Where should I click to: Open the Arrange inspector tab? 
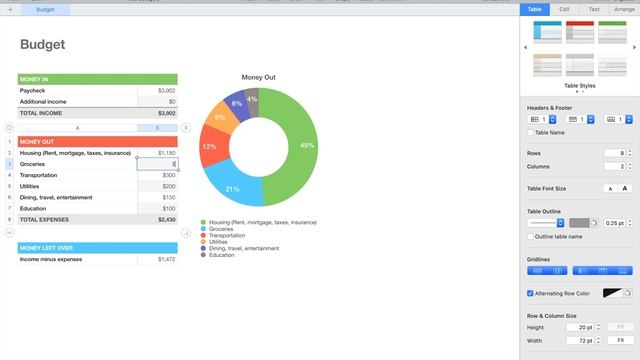pyautogui.click(x=624, y=9)
